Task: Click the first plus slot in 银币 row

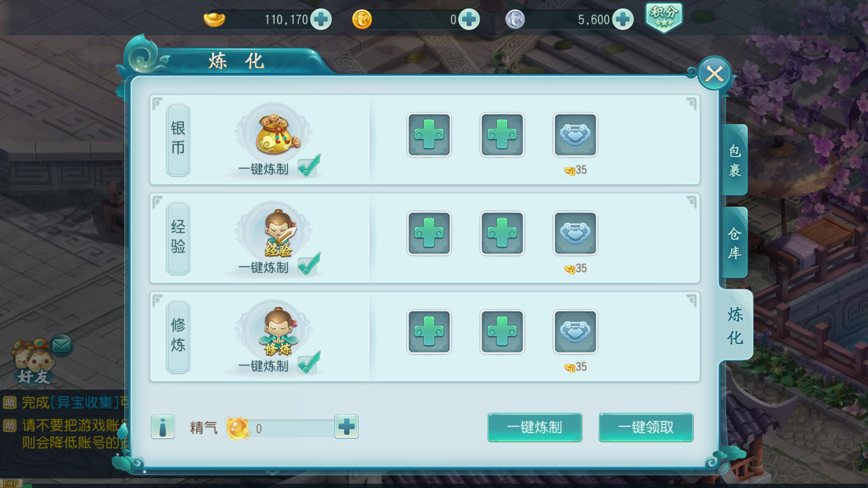Action: point(429,134)
